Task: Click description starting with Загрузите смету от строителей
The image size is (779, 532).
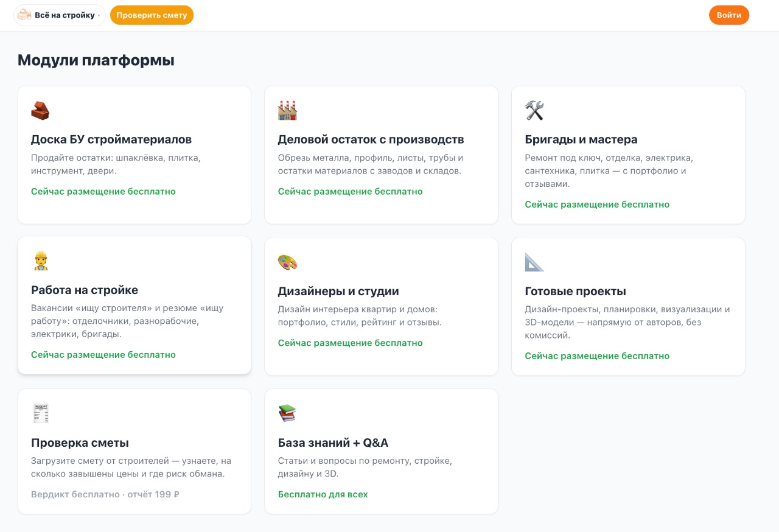Action: click(x=131, y=467)
